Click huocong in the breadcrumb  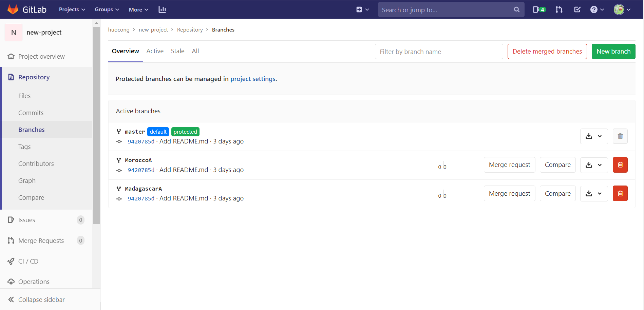[x=119, y=30]
